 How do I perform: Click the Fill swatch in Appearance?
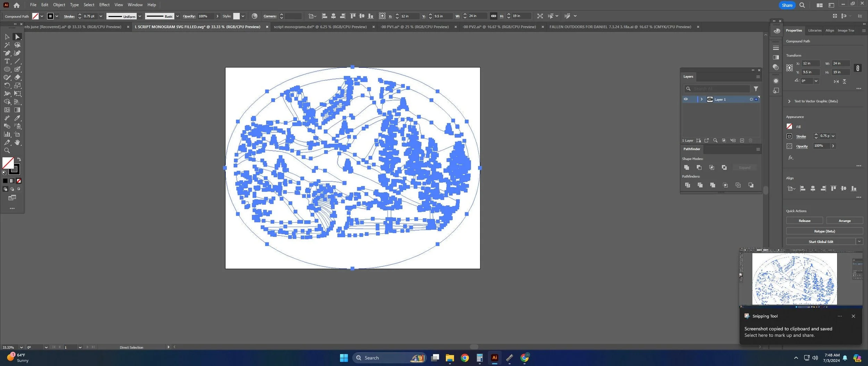coord(789,126)
